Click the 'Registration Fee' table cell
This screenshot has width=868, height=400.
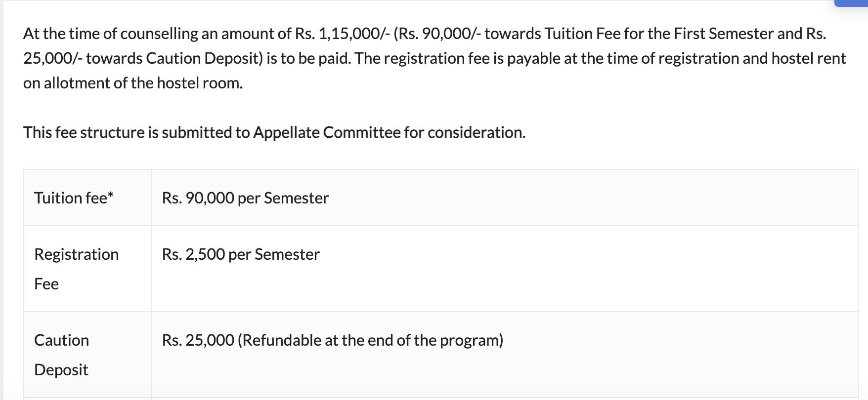point(76,269)
